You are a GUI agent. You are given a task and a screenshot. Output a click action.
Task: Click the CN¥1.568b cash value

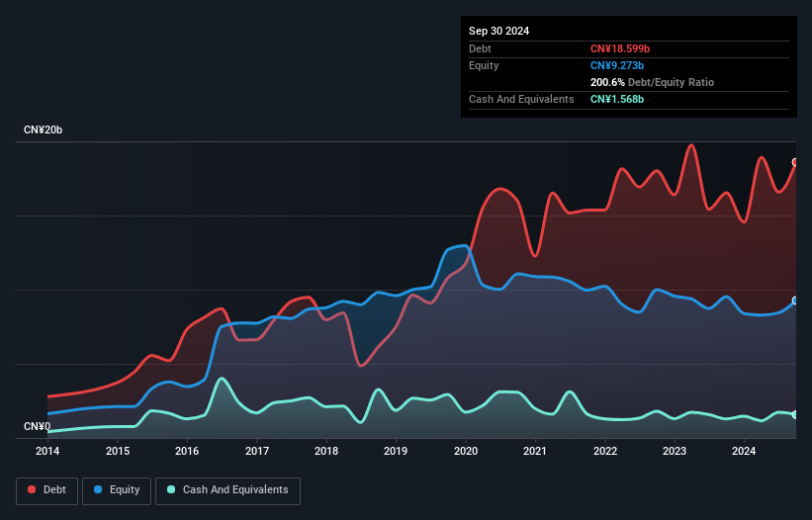617,99
